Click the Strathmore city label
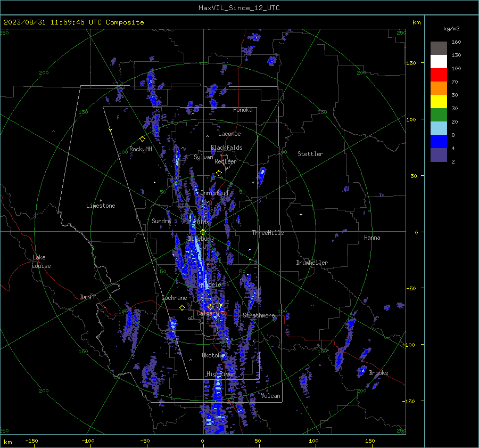 point(259,315)
